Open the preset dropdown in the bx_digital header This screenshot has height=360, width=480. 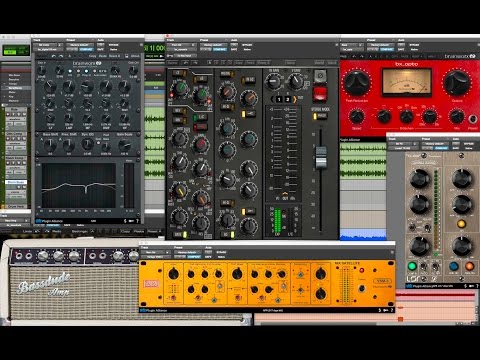(x=80, y=45)
